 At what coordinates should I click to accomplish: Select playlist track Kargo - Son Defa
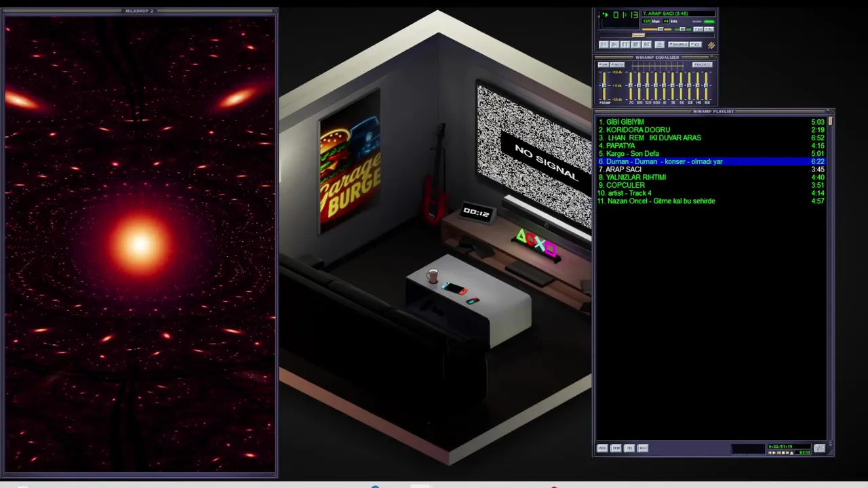[711, 154]
